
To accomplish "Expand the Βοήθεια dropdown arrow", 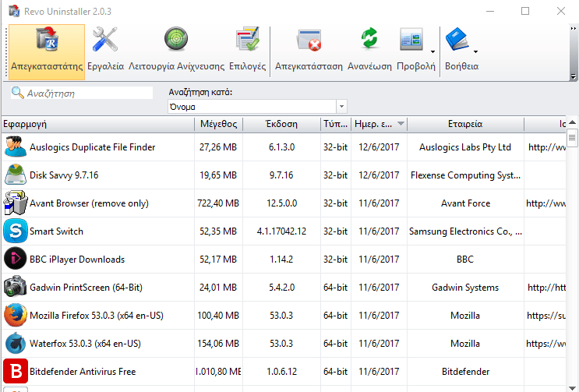I will (x=475, y=51).
